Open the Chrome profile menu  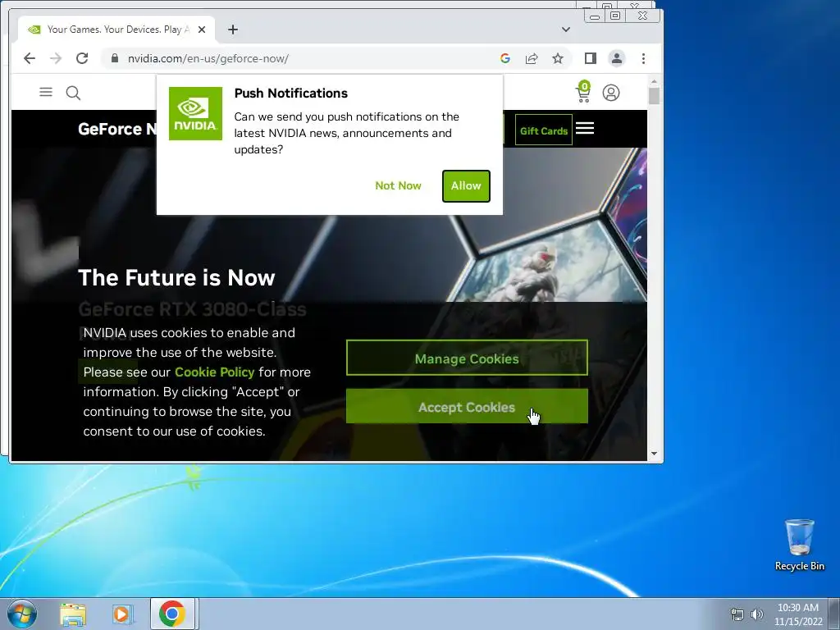(617, 58)
